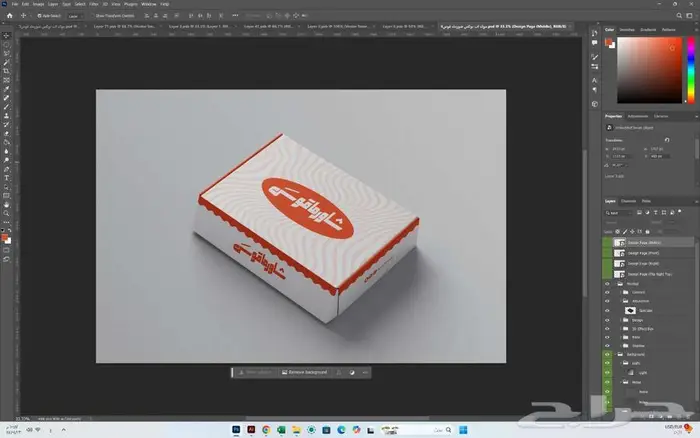This screenshot has height=438, width=700.
Task: Expand the Shadow group arrow
Action: click(621, 346)
